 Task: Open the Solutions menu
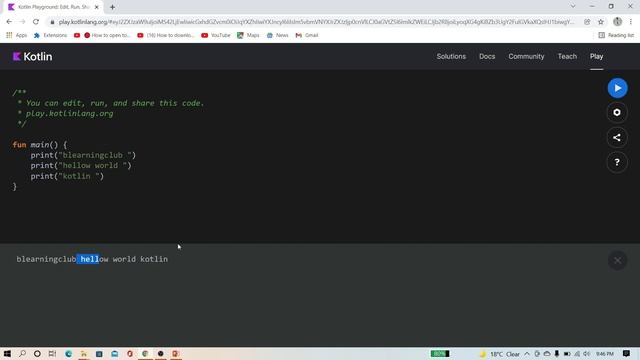coord(451,56)
